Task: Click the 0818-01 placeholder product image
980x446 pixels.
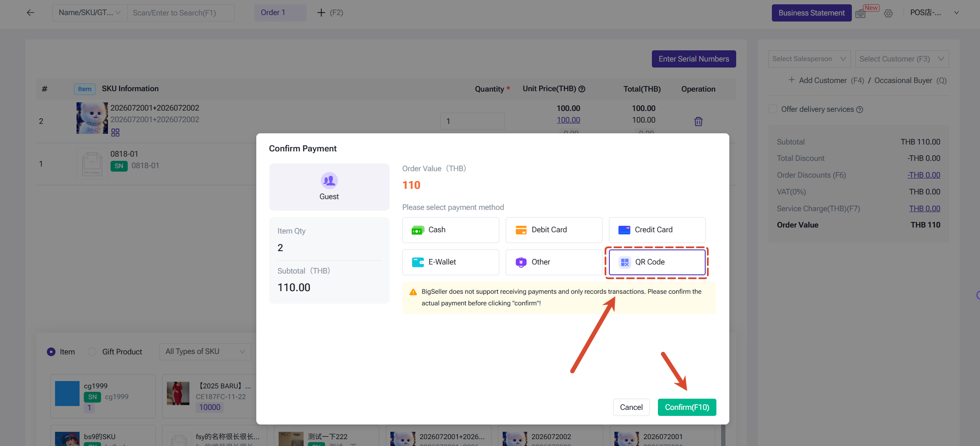Action: pyautogui.click(x=92, y=164)
